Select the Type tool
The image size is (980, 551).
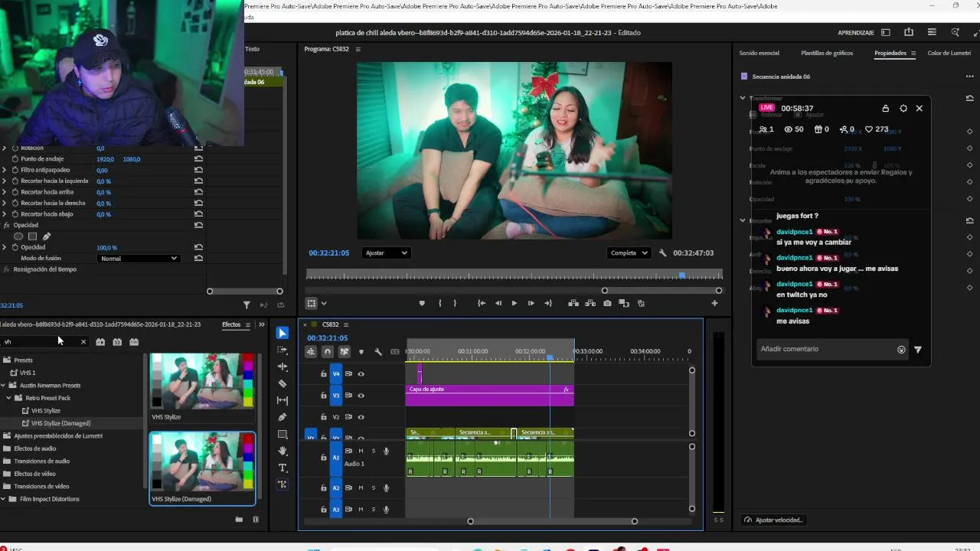(x=283, y=468)
